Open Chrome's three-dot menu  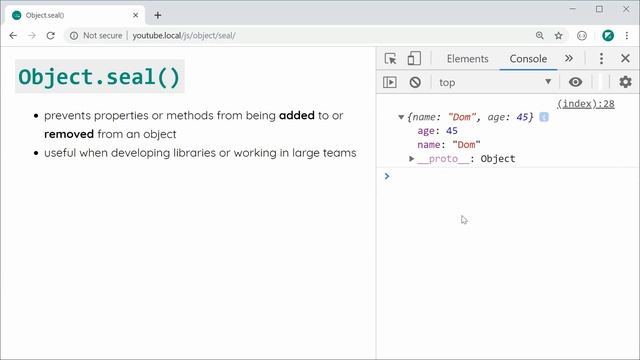point(627,36)
